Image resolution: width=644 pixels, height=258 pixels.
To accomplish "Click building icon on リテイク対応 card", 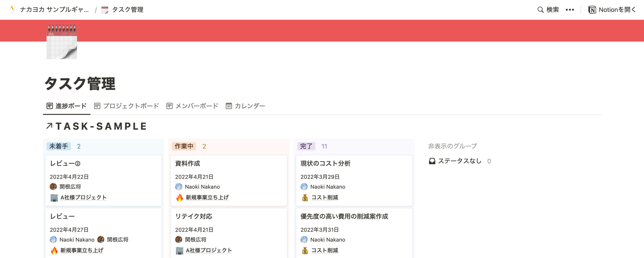I will pyautogui.click(x=179, y=250).
